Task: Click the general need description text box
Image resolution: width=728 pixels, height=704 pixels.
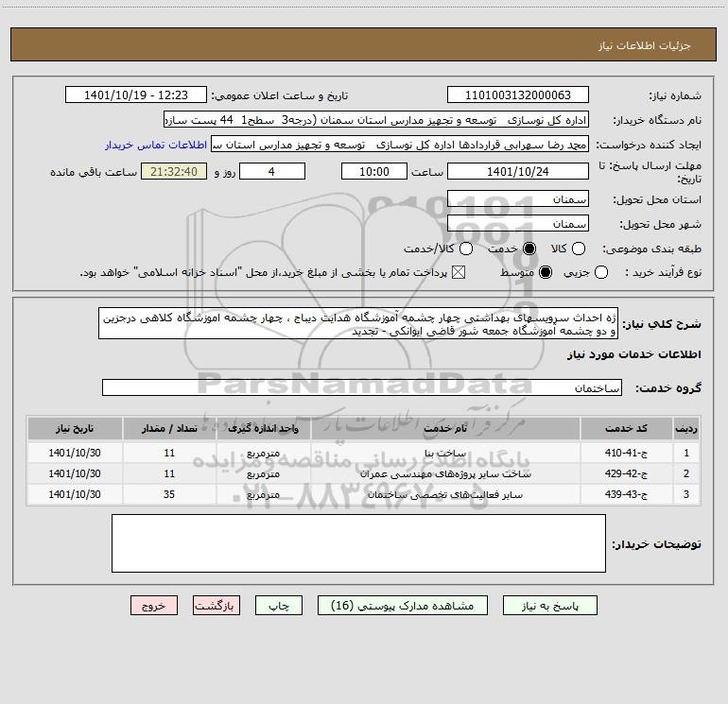Action: point(358,323)
